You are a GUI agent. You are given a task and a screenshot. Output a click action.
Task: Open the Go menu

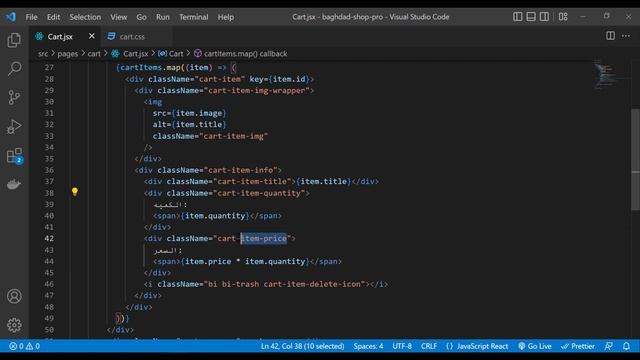click(x=141, y=17)
